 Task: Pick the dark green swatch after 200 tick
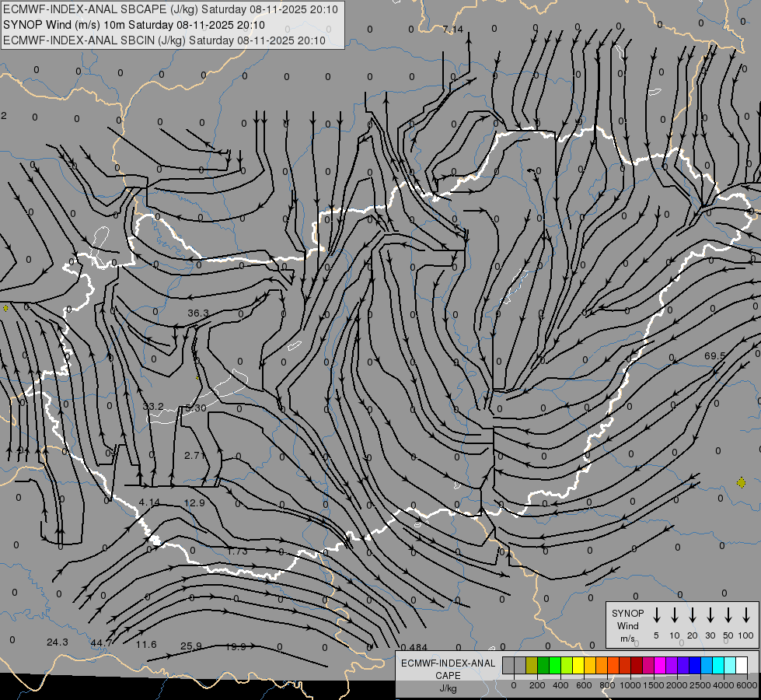click(x=543, y=665)
